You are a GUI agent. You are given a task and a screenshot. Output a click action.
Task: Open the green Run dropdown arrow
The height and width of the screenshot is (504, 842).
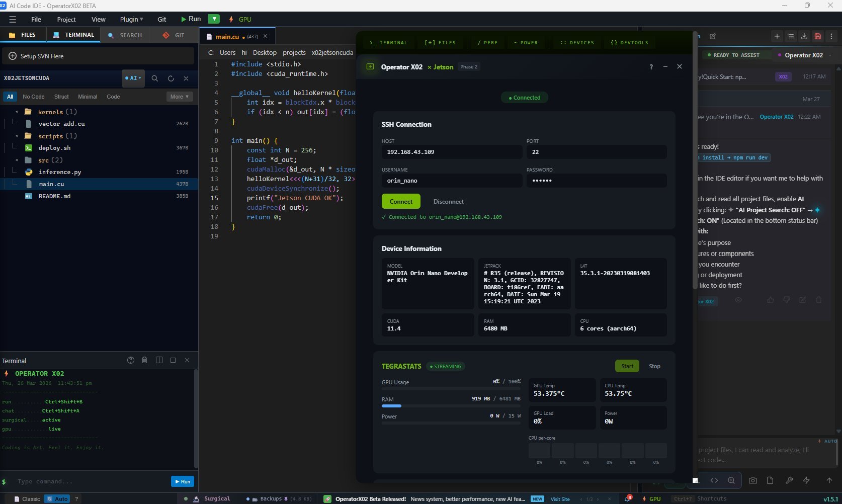pos(214,19)
